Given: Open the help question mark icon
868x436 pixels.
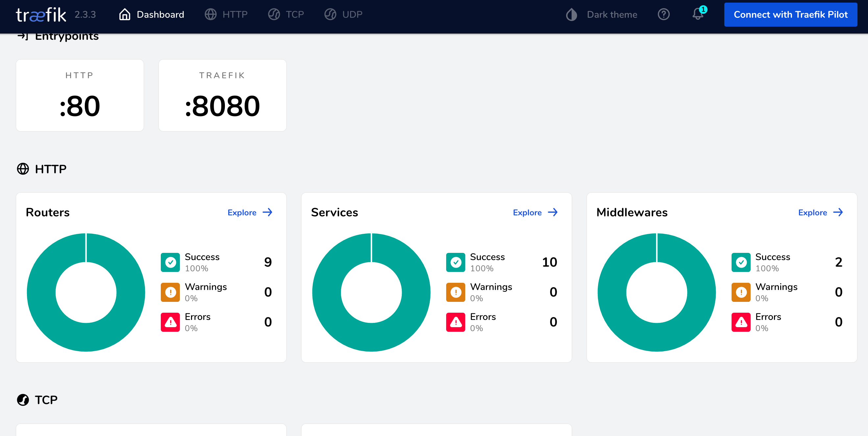Looking at the screenshot, I should (663, 14).
